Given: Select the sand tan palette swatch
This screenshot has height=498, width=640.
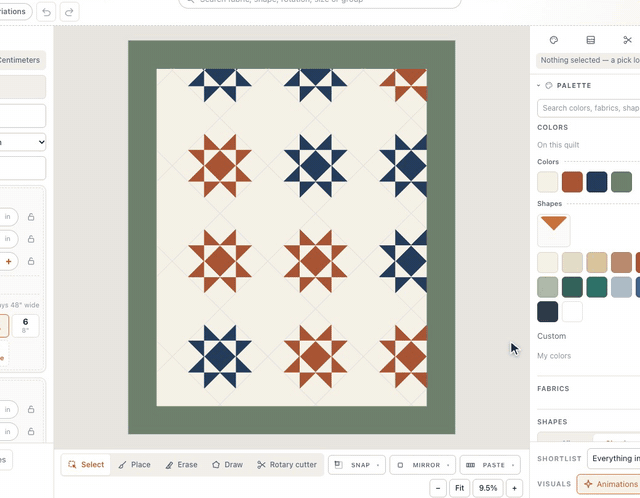Looking at the screenshot, I should coord(597,262).
